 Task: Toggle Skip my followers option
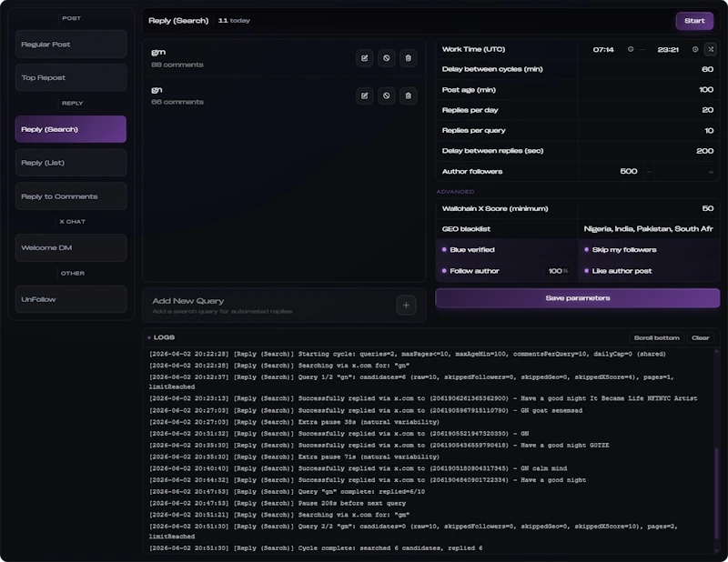[x=649, y=250]
